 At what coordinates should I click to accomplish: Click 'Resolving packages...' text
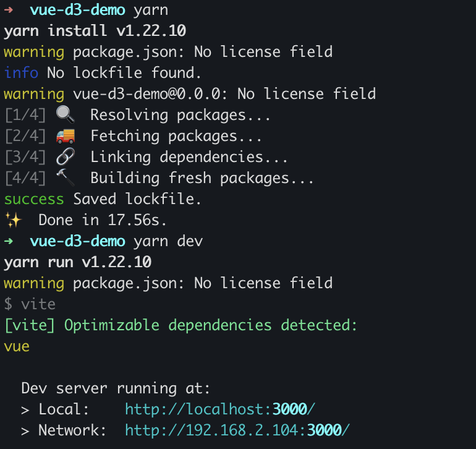coord(180,115)
